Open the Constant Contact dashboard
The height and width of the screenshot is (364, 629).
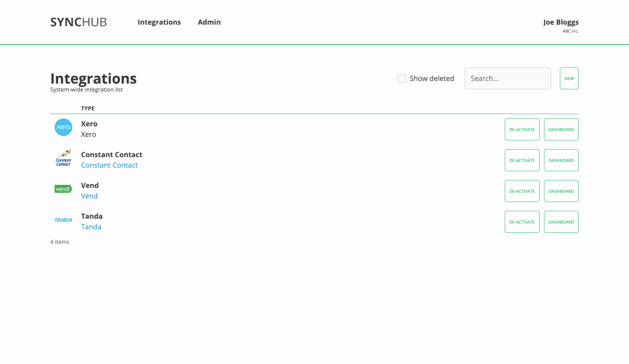[561, 160]
